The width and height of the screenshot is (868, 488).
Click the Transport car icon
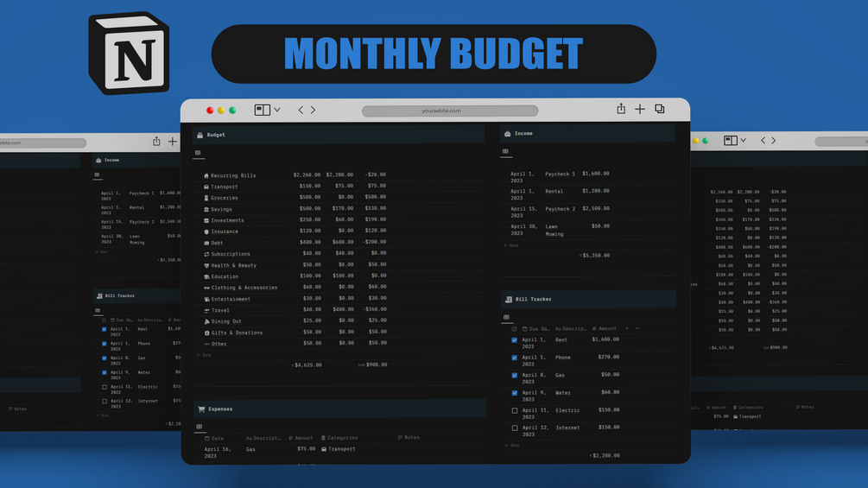[x=206, y=187]
